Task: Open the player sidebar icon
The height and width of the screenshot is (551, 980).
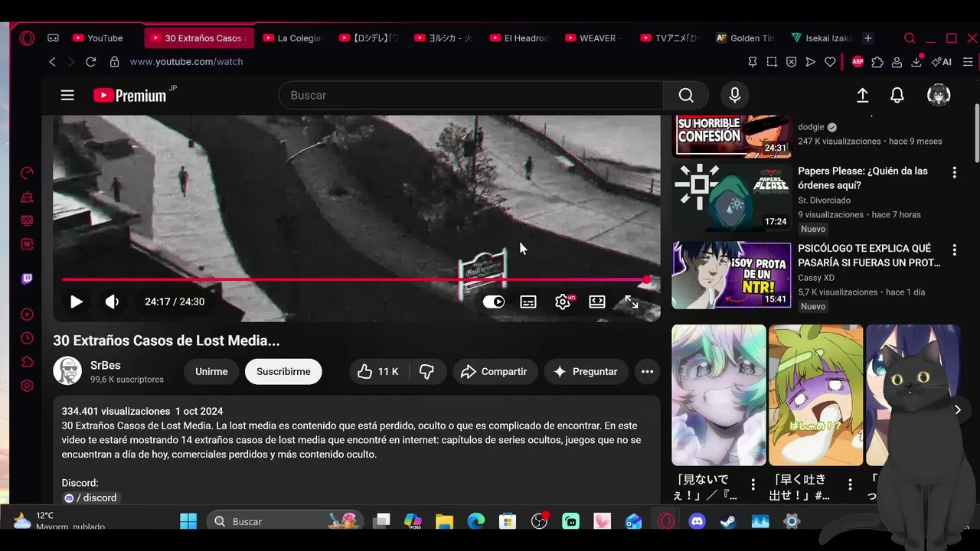Action: 27,315
